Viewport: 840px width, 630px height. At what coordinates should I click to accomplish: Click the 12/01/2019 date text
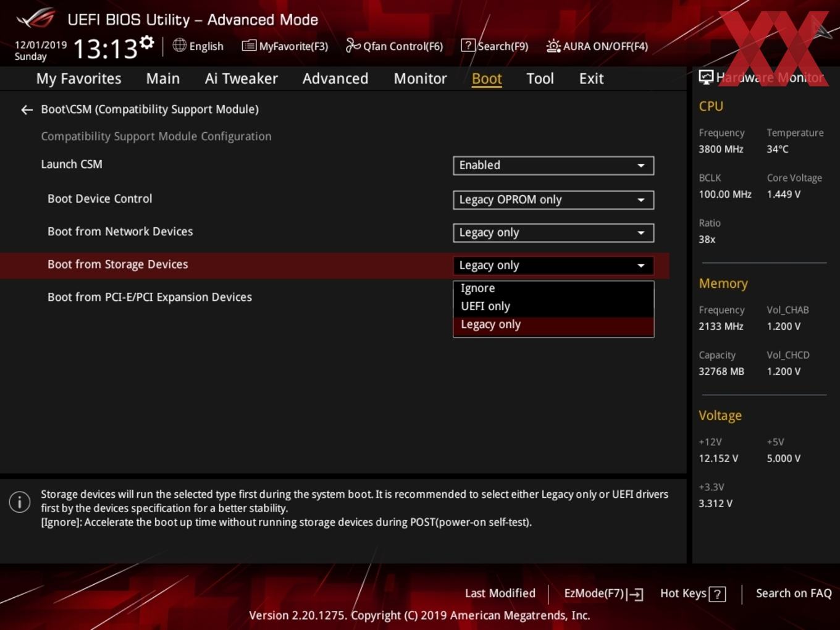tap(41, 45)
